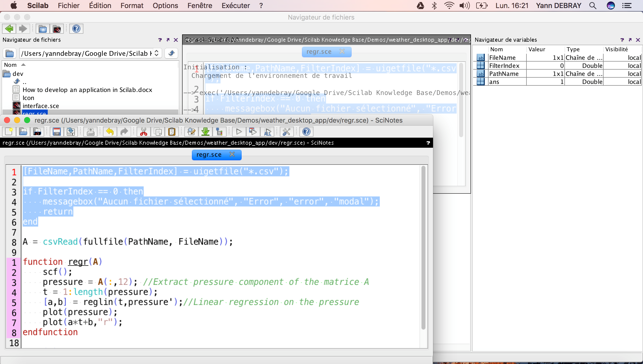Click help icon of Navigateur de fichiers panel

pyautogui.click(x=160, y=40)
